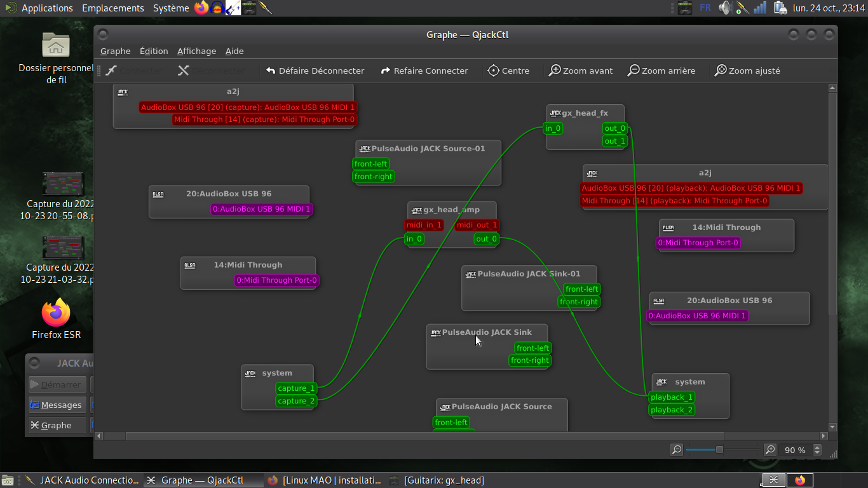Switch to Linux MAO Firefox taskbar entry
The height and width of the screenshot is (488, 868).
(x=324, y=480)
